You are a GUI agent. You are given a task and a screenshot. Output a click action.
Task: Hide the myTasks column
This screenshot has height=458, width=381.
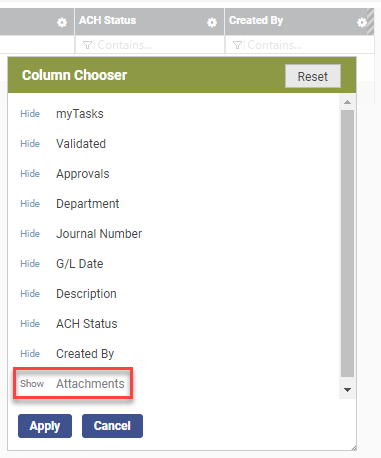point(30,114)
